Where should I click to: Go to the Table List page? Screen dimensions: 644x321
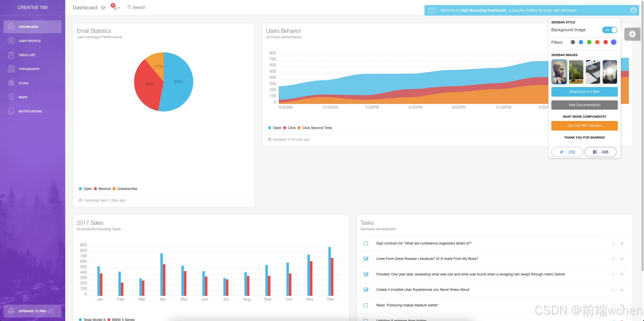pyautogui.click(x=27, y=55)
